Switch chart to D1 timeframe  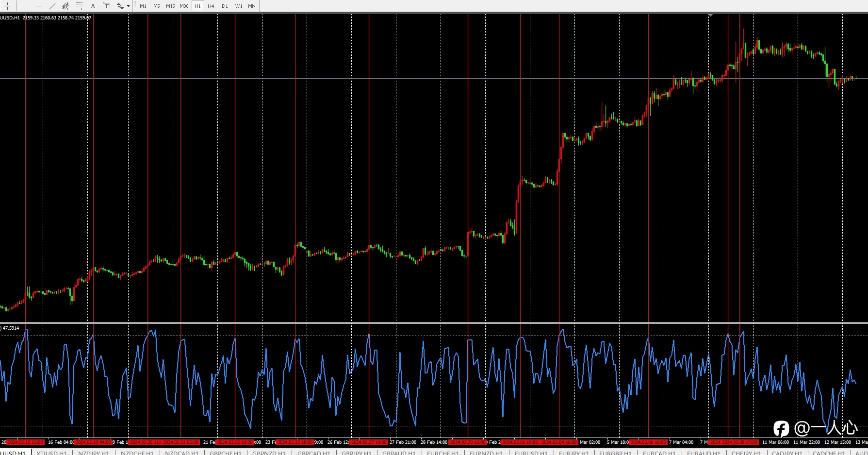tap(225, 6)
